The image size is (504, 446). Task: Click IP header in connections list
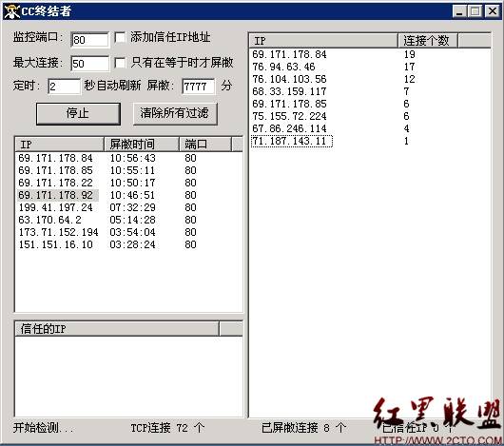click(323, 41)
